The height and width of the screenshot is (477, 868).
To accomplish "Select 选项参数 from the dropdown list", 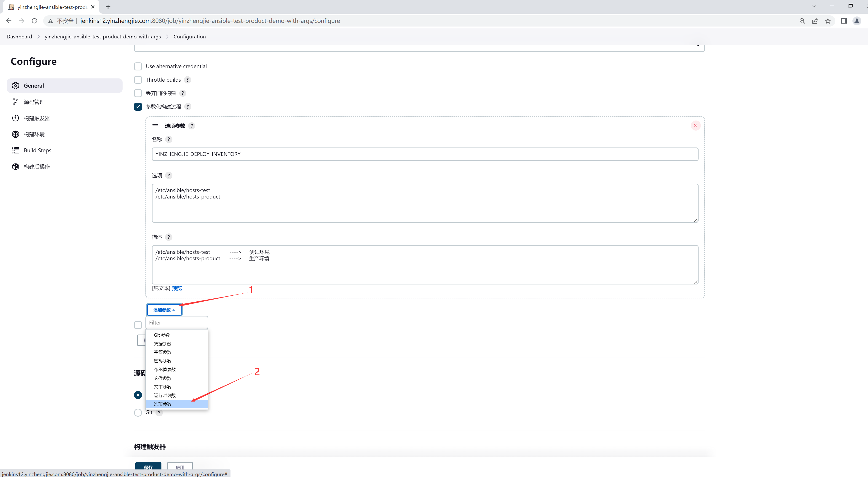I will pos(163,404).
